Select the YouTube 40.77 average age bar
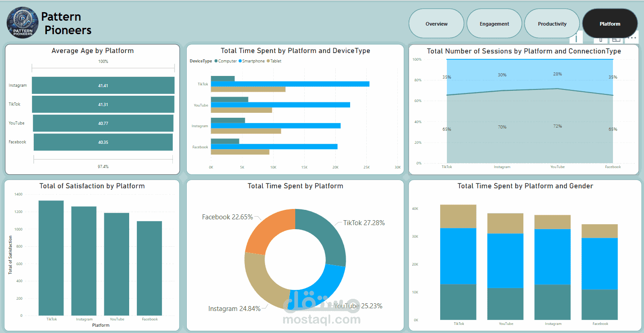 click(103, 123)
